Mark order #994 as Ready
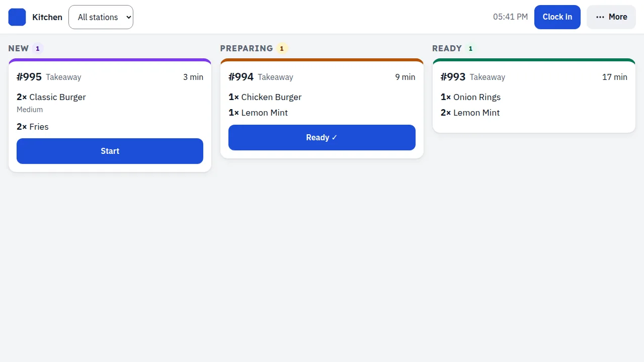 (322, 137)
